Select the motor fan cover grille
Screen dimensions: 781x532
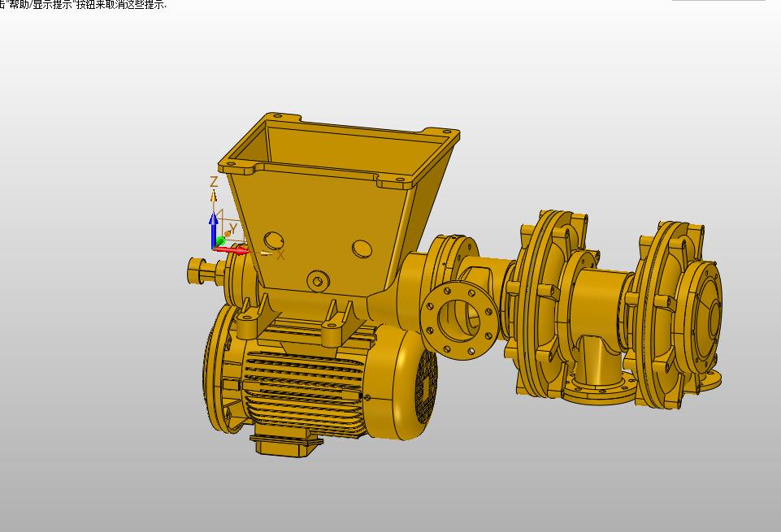click(426, 386)
